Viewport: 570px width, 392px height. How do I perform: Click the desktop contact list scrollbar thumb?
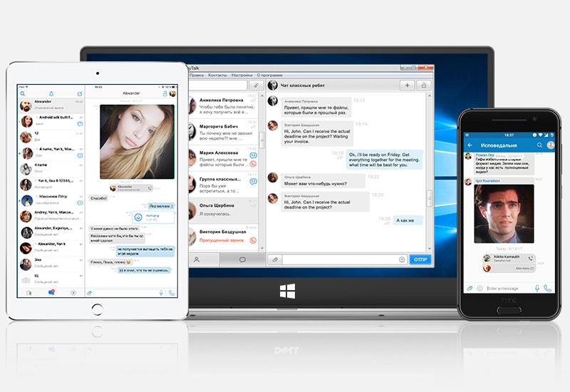coord(261,140)
